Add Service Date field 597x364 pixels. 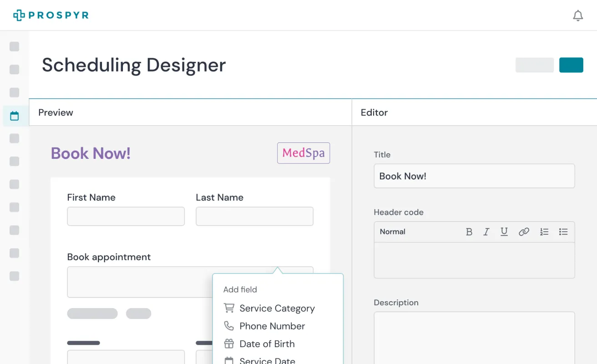(x=259, y=360)
